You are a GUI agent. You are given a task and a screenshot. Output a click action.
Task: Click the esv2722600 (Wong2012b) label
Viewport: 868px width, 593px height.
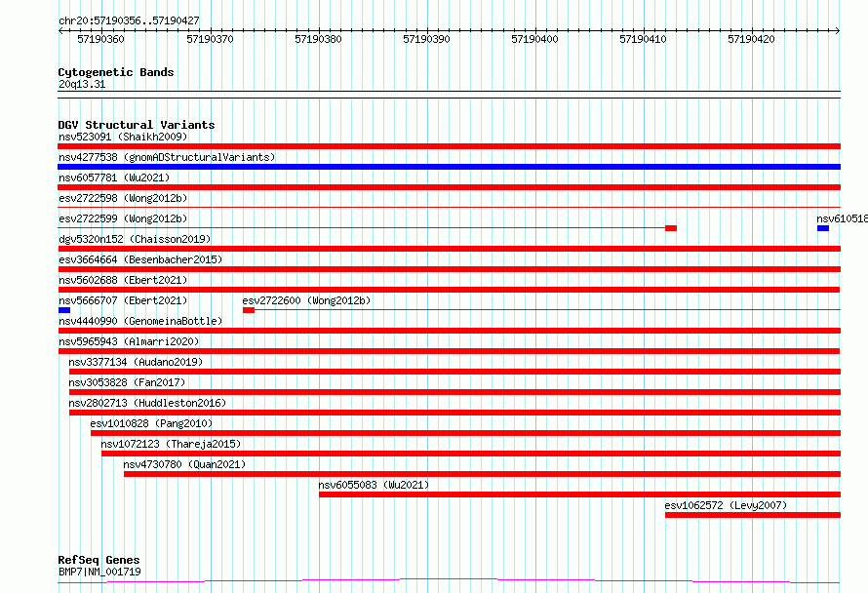[306, 300]
